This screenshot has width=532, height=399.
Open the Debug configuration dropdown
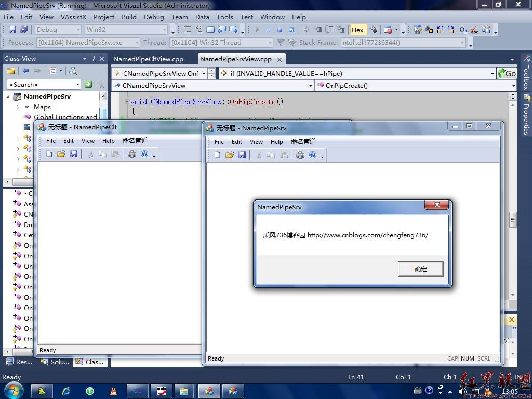(x=78, y=30)
